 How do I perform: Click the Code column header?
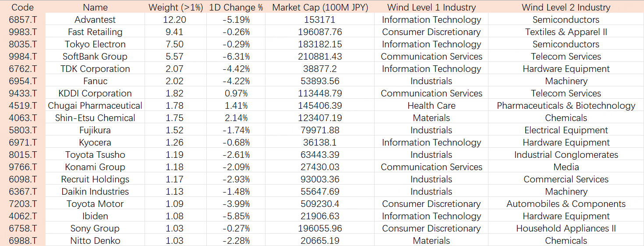pos(22,7)
